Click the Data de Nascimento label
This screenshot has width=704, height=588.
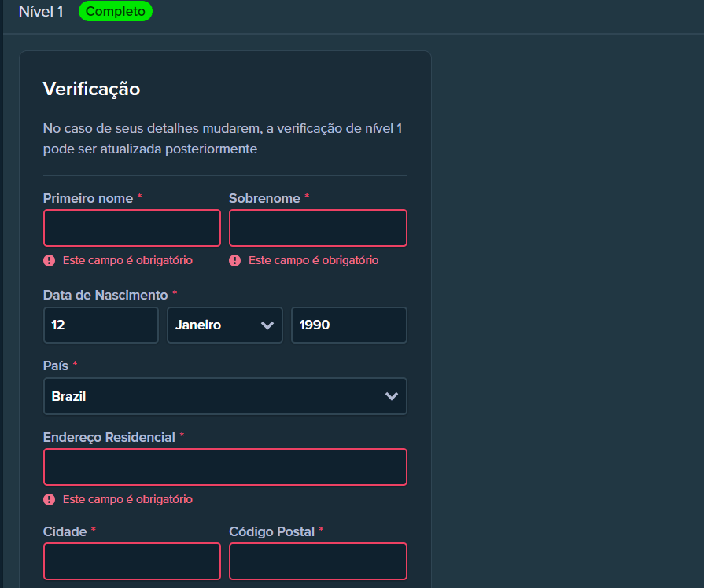105,295
